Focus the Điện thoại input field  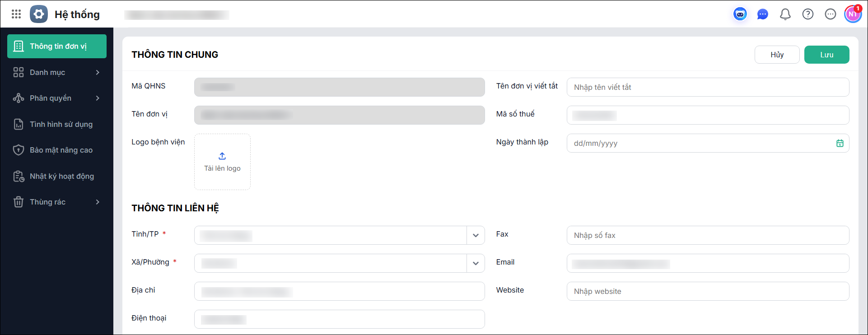point(339,319)
